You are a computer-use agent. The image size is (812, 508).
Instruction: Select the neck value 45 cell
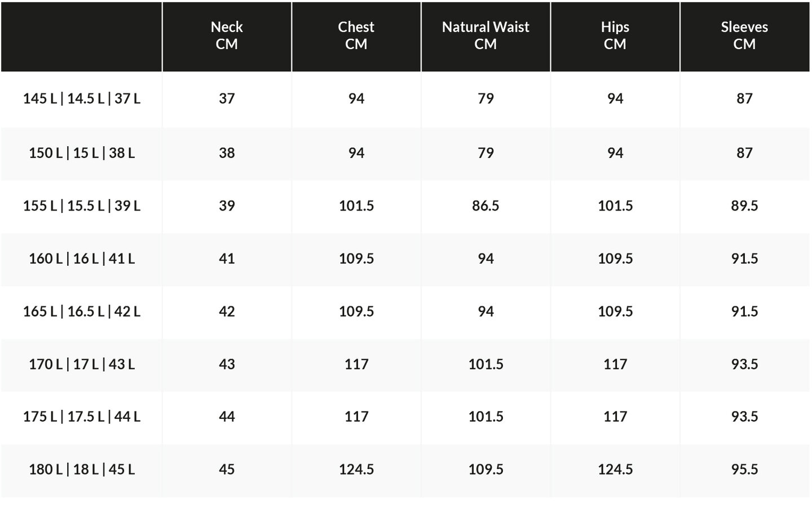tap(227, 470)
